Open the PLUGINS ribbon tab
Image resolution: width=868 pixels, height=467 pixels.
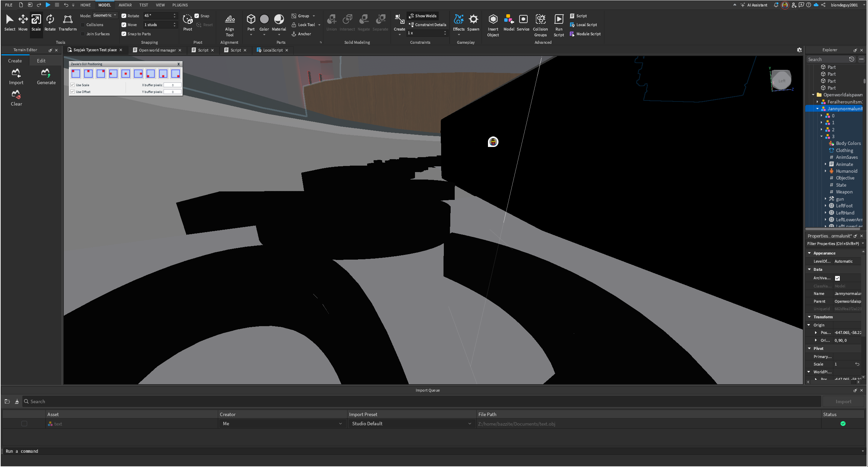tap(180, 5)
